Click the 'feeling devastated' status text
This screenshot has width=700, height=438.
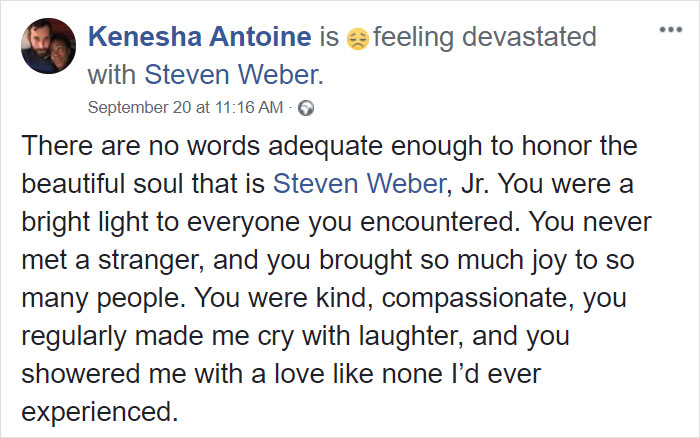(485, 38)
